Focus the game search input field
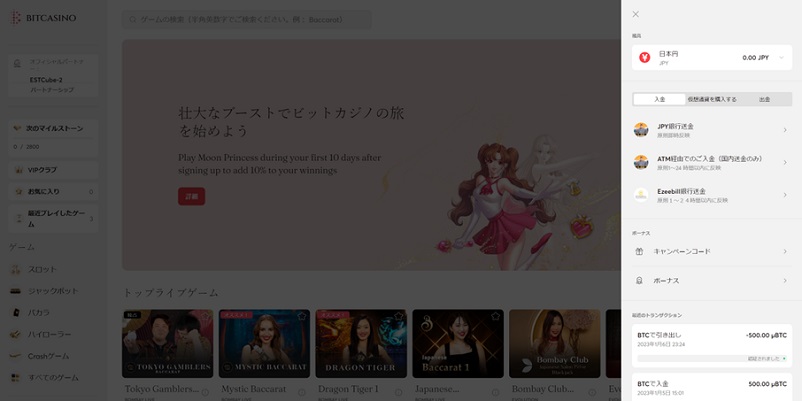Screen dimensions: 802x401 pyautogui.click(x=247, y=20)
